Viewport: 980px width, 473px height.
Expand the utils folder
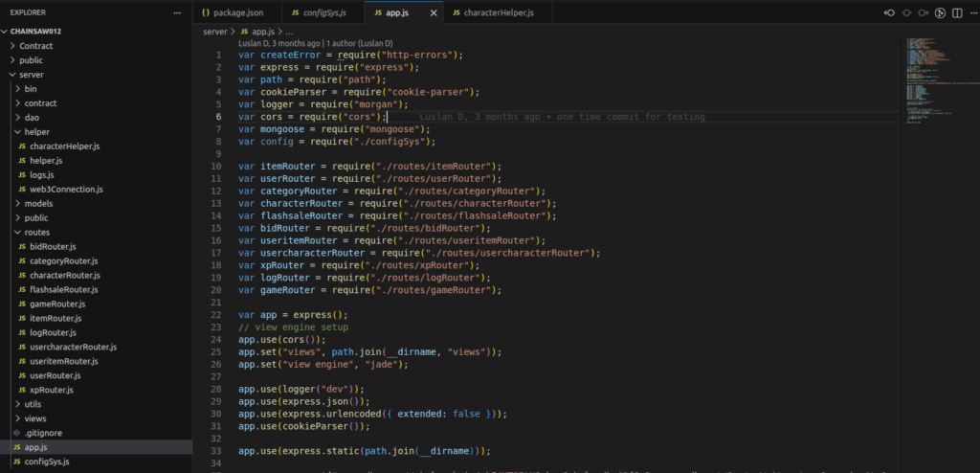[x=33, y=404]
